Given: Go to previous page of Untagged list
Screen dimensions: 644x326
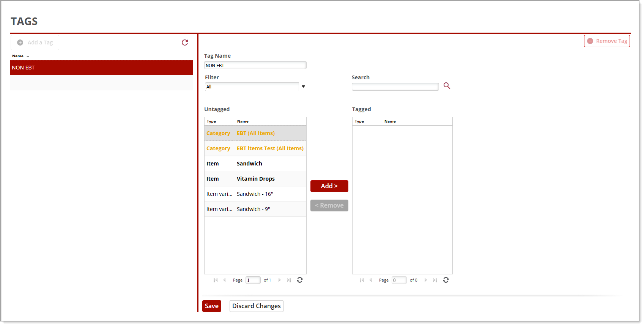Looking at the screenshot, I should click(x=224, y=280).
